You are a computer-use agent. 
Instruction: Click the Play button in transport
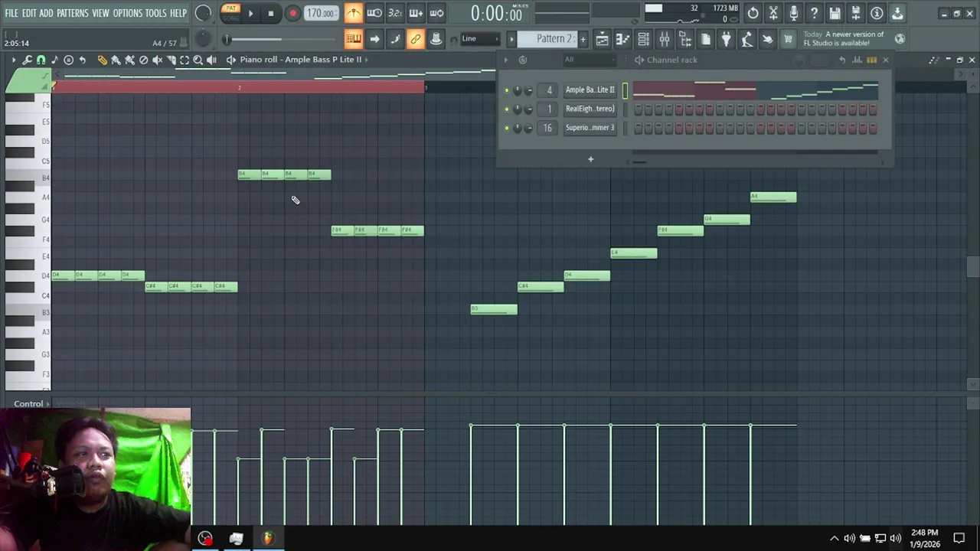point(250,13)
